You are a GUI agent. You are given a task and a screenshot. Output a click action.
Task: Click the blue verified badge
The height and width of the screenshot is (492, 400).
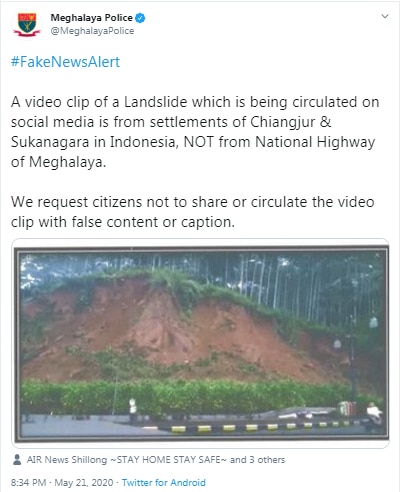(x=140, y=18)
